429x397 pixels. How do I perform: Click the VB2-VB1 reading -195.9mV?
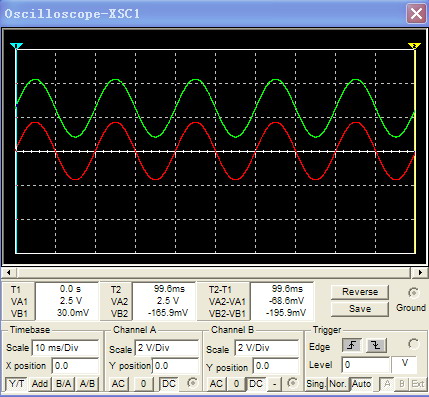click(x=286, y=313)
